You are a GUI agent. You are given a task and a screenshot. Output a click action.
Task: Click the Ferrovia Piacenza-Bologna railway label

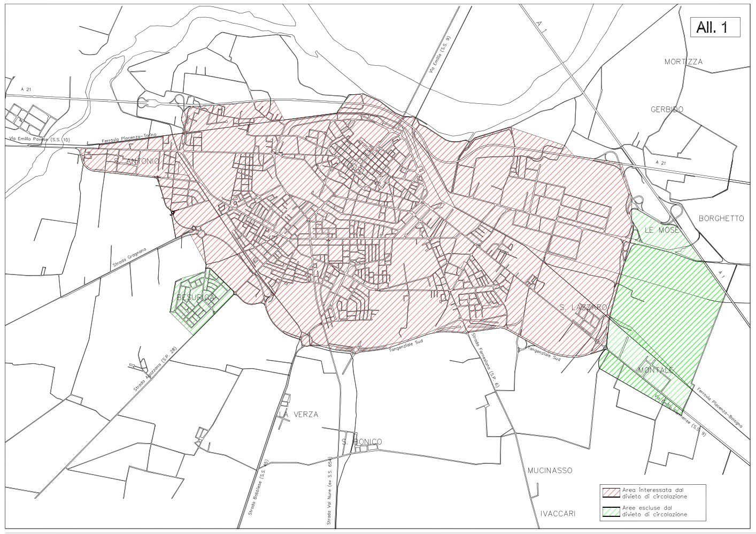pos(720,407)
